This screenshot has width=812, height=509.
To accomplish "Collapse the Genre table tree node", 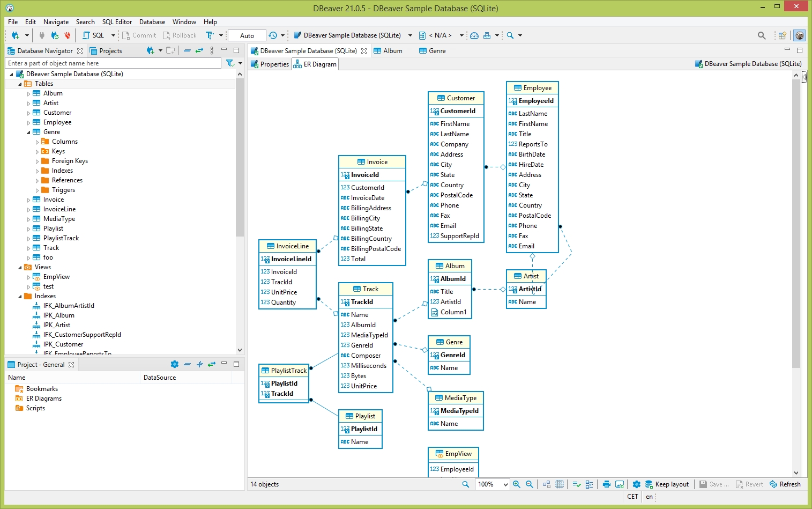I will point(29,132).
